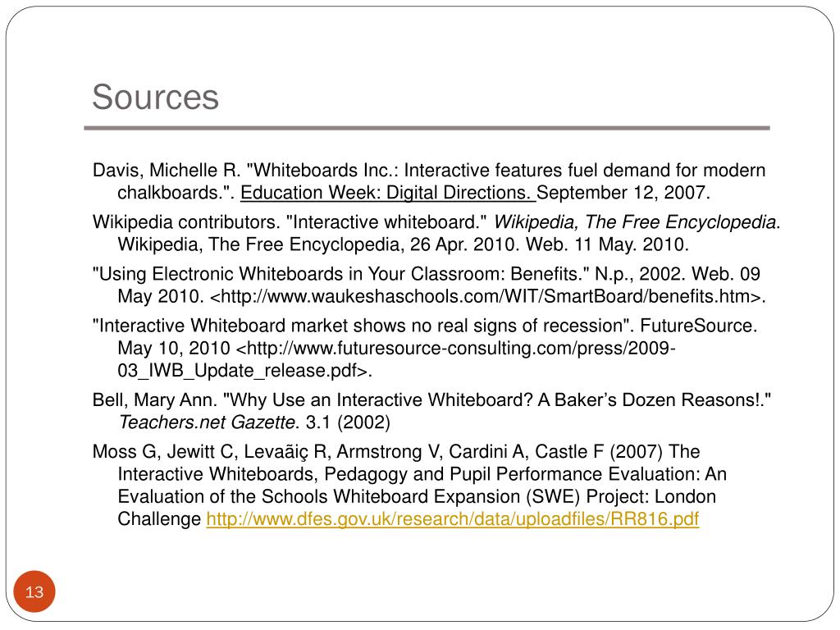Click underlined Education Week: Digital Directions title
The width and height of the screenshot is (840, 630).
pyautogui.click(x=388, y=193)
